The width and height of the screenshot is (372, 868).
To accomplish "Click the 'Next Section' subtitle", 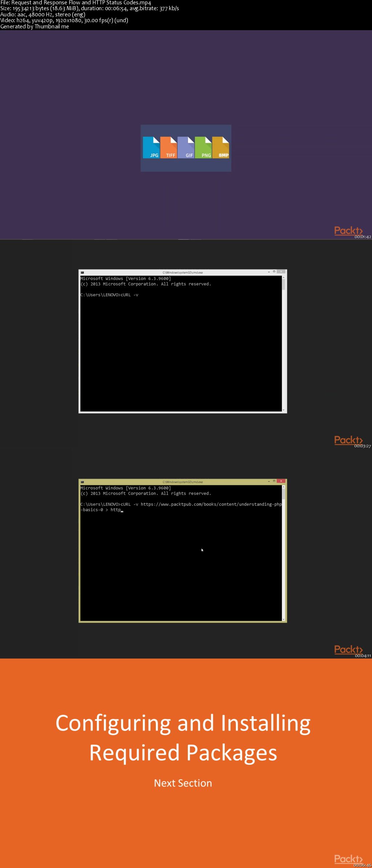I will click(x=183, y=783).
